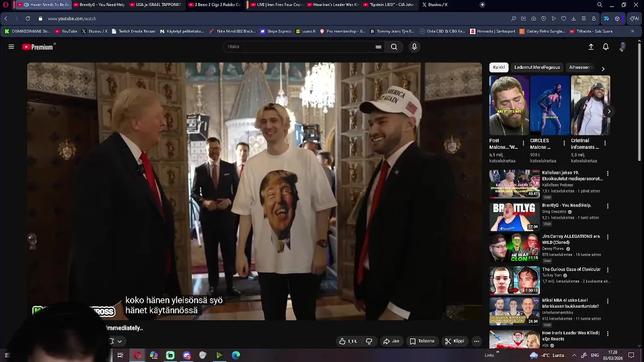Open the on-screen keyboard icon in search box
Image resolution: width=644 pixels, height=362 pixels.
378,47
